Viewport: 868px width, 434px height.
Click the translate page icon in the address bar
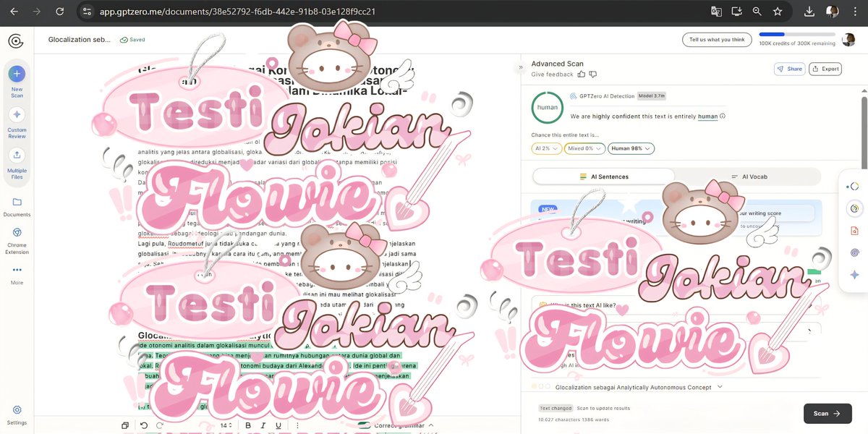click(716, 12)
